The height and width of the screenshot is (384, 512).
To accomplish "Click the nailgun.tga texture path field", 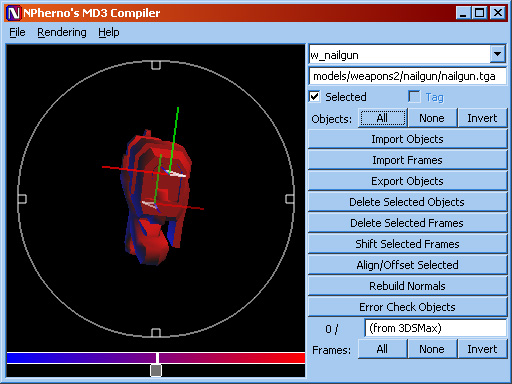I will (407, 76).
